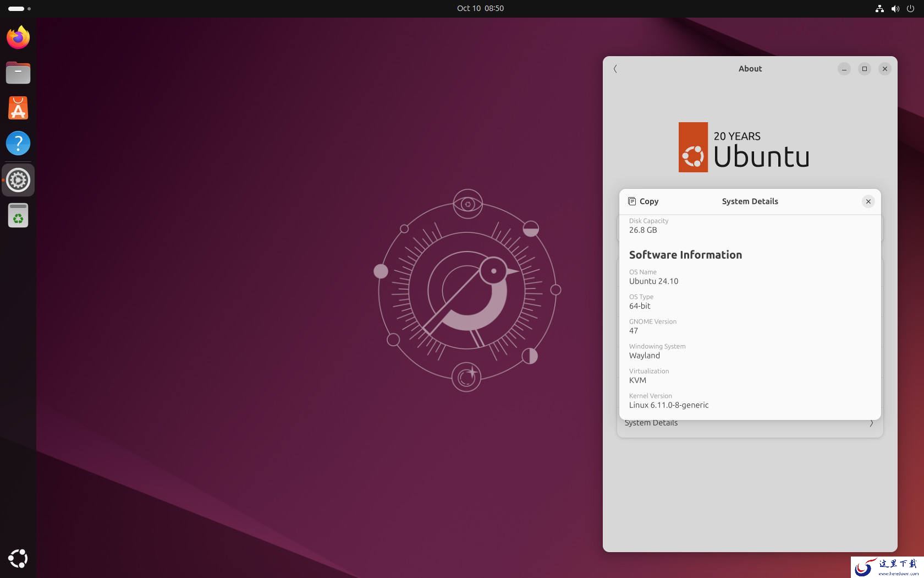Open the Help icon in the dock
Screen dimensions: 924x578
coord(18,143)
